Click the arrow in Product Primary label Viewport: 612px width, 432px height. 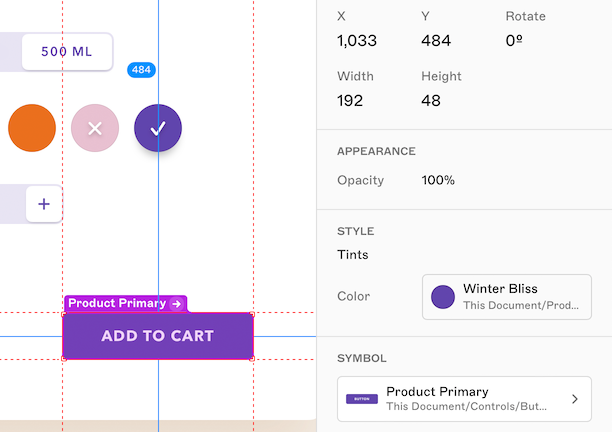pyautogui.click(x=177, y=303)
